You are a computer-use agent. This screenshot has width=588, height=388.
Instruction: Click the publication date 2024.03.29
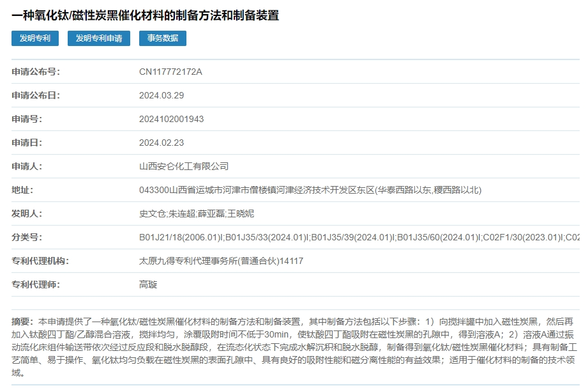click(162, 95)
